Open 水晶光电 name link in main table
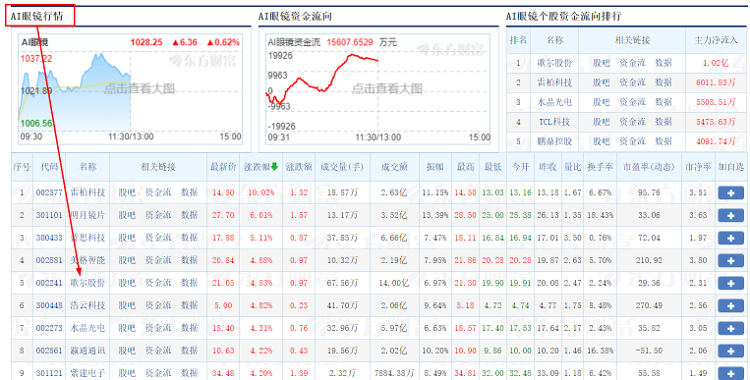This screenshot has height=380, width=750. point(88,328)
